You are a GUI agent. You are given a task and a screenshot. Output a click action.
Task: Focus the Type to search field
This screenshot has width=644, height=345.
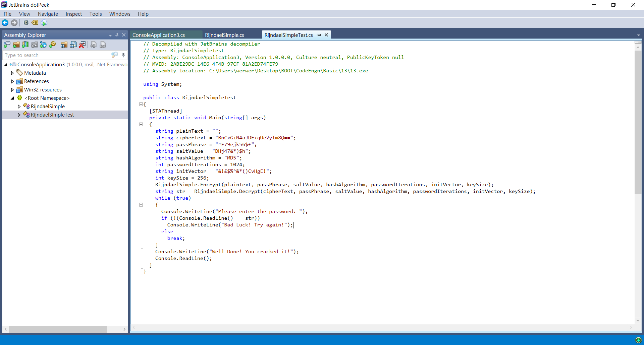[x=57, y=55]
